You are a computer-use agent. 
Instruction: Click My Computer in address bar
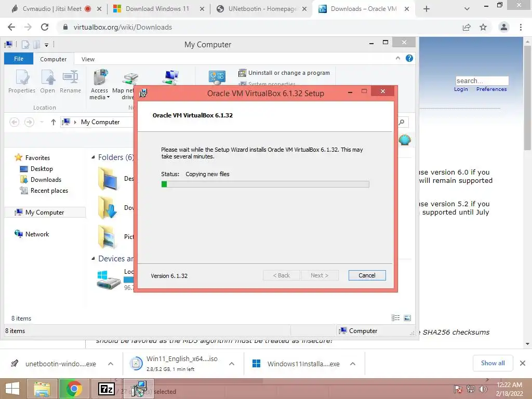point(100,122)
